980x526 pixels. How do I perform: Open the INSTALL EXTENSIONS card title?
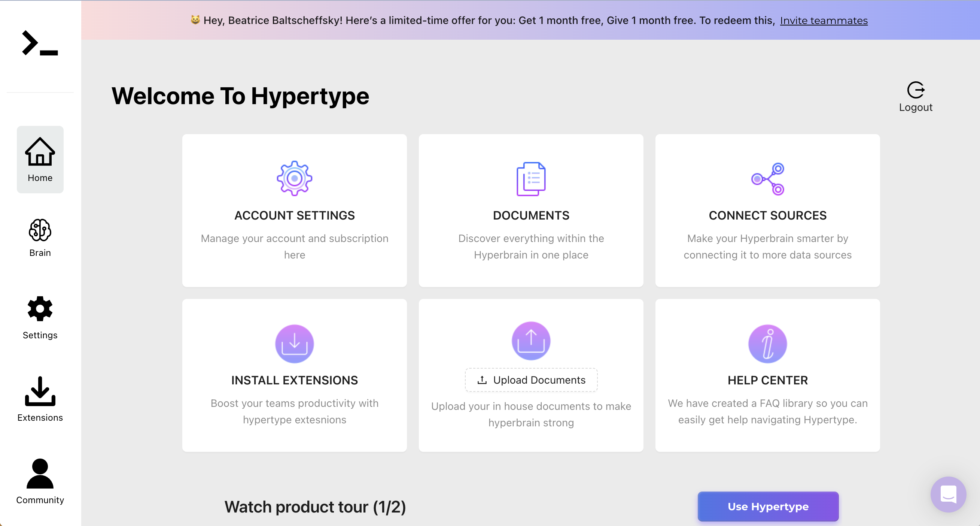(295, 381)
